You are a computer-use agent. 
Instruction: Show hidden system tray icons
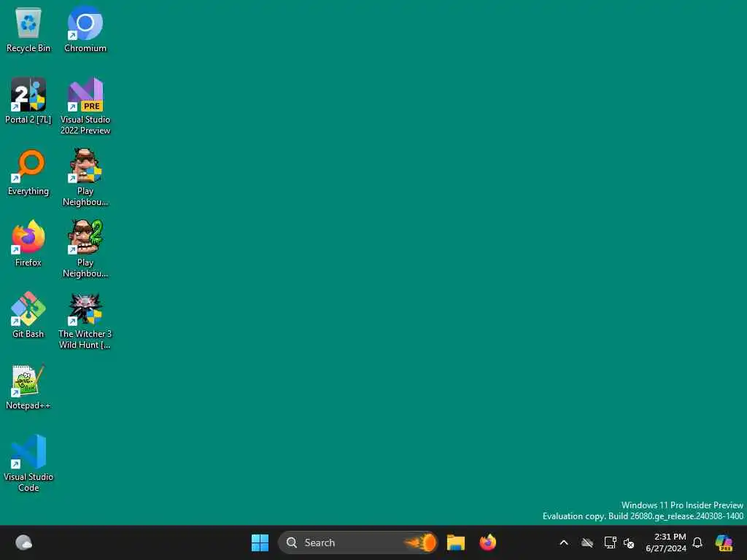564,542
